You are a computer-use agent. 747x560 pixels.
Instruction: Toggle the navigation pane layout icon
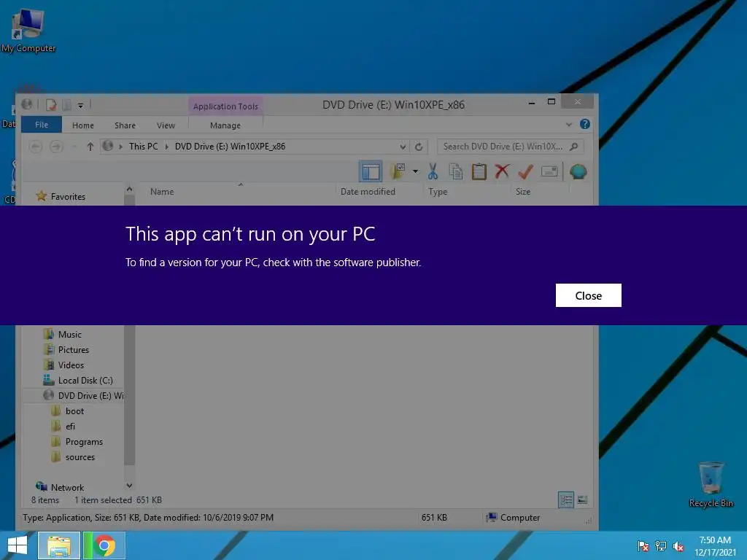pyautogui.click(x=371, y=171)
